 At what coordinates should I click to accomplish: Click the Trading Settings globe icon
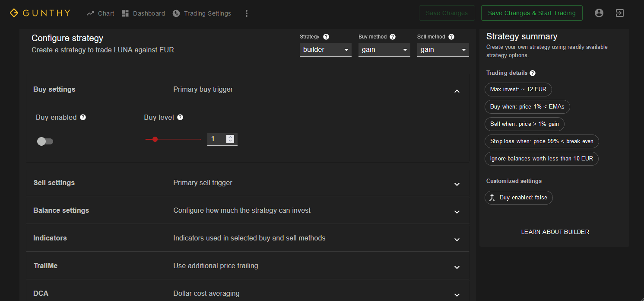[176, 13]
